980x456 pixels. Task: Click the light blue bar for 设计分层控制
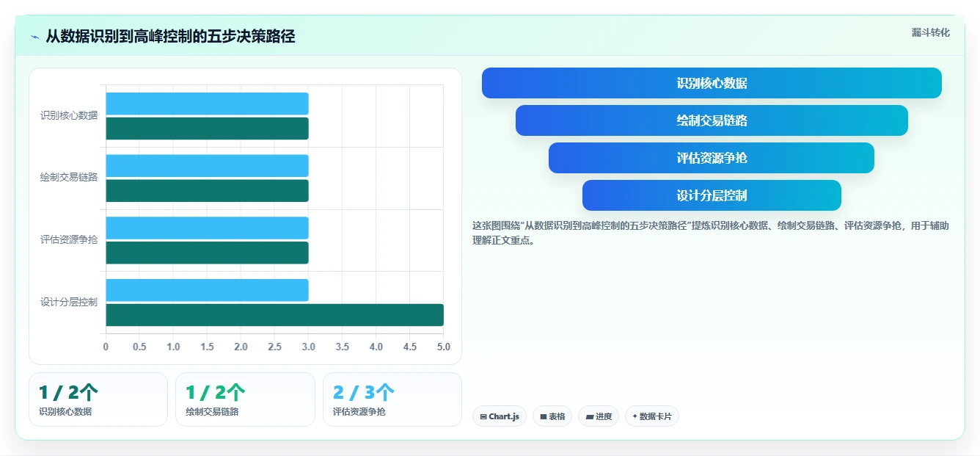(x=207, y=290)
